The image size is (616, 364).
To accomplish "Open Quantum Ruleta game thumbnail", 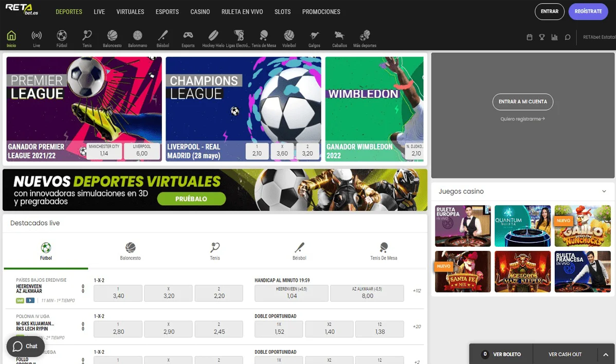I will [x=522, y=226].
